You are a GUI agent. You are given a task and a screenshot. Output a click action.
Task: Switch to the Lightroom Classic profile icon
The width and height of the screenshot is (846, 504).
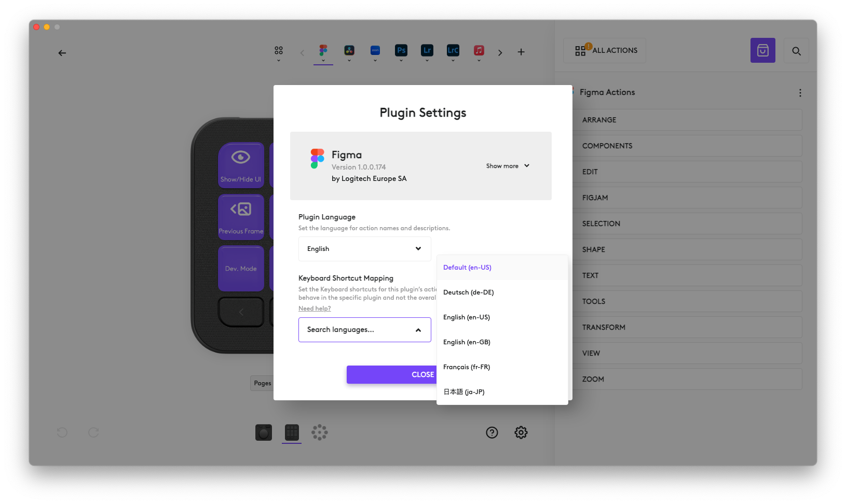[x=453, y=50]
